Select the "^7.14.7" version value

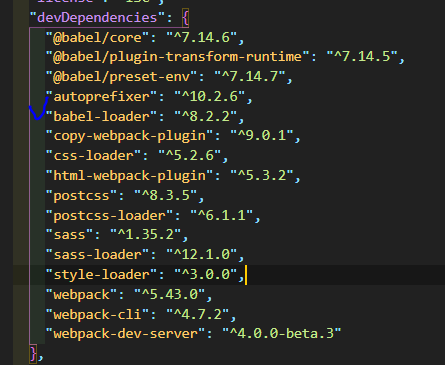coord(250,77)
